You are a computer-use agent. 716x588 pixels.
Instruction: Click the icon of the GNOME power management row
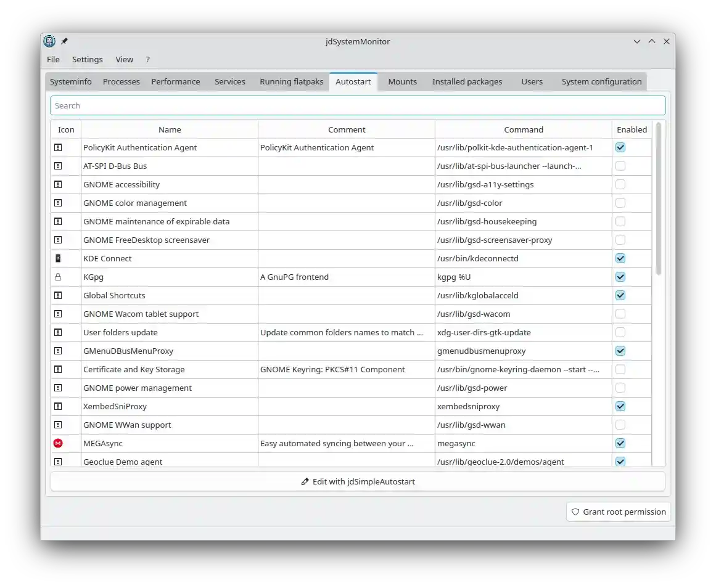point(58,388)
